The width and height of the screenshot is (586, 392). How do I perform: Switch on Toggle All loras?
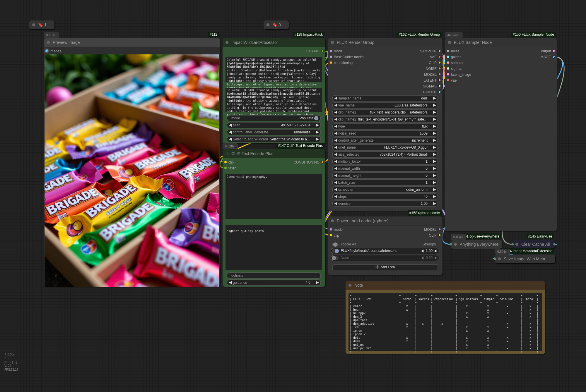pos(335,245)
